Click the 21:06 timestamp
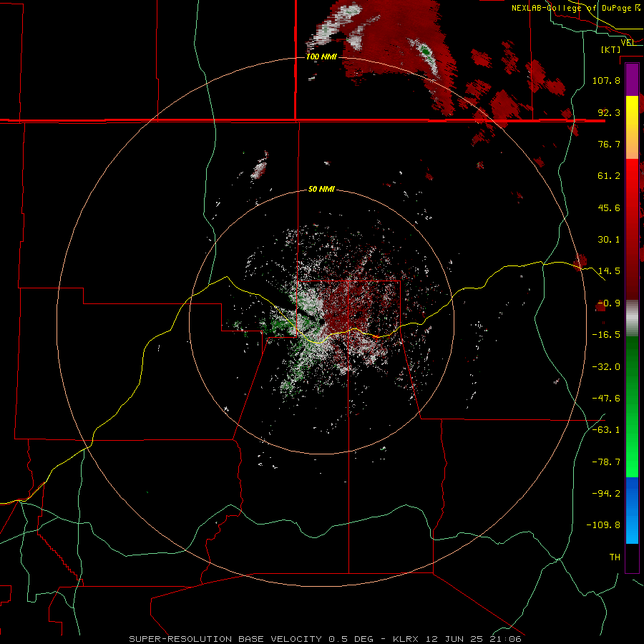Viewport: 644px width, 644px height. (506, 639)
